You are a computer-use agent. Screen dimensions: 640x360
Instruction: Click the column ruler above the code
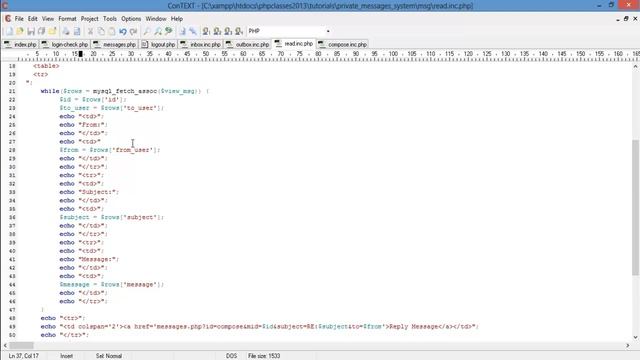click(320, 56)
